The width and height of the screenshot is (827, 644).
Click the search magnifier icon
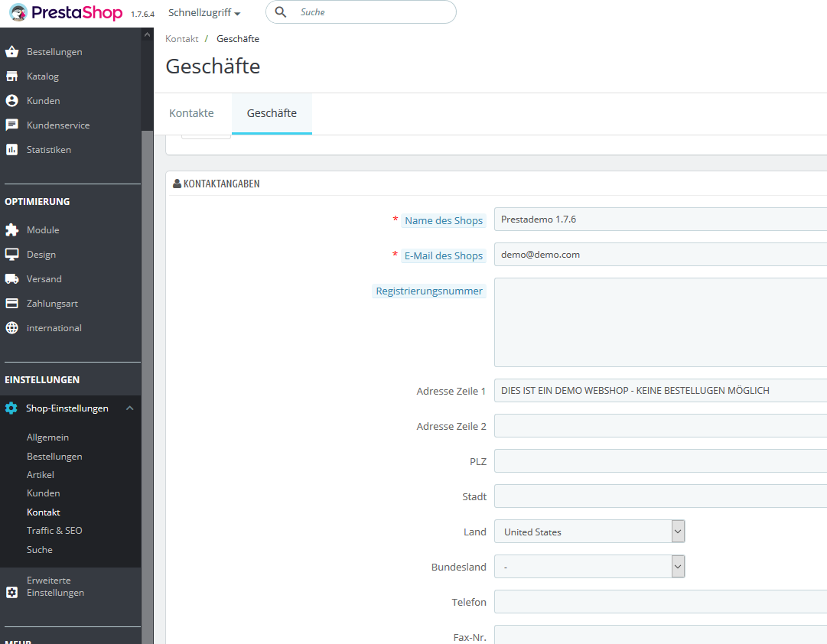pyautogui.click(x=281, y=12)
